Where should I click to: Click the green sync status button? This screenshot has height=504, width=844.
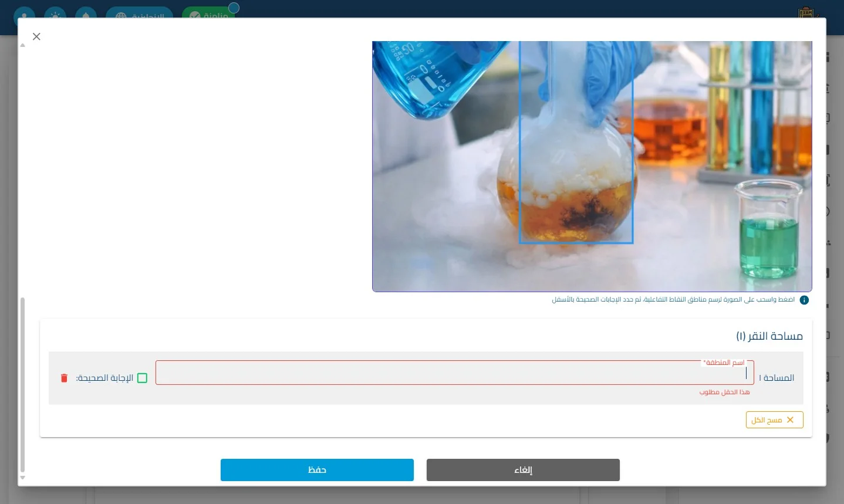coord(209,15)
